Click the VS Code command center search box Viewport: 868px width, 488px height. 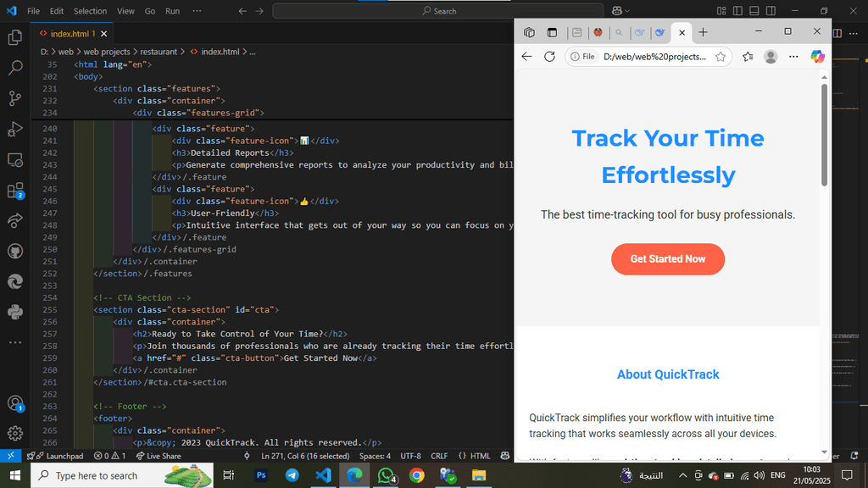(x=438, y=11)
